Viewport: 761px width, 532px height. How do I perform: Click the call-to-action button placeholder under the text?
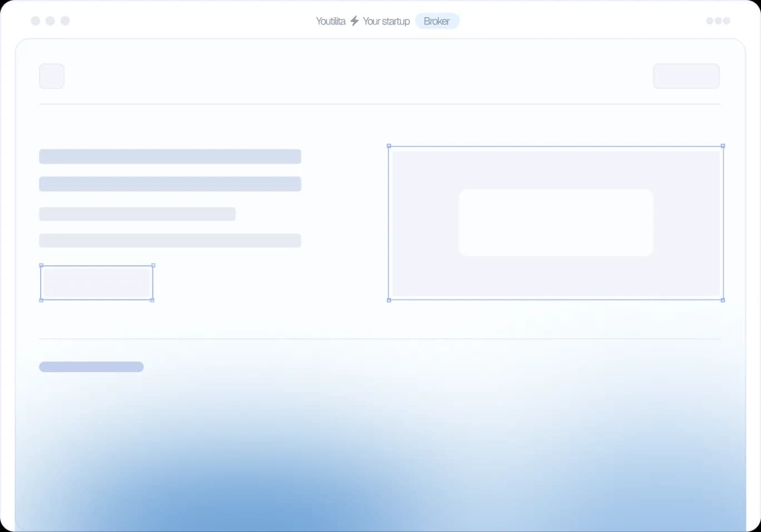pos(96,282)
